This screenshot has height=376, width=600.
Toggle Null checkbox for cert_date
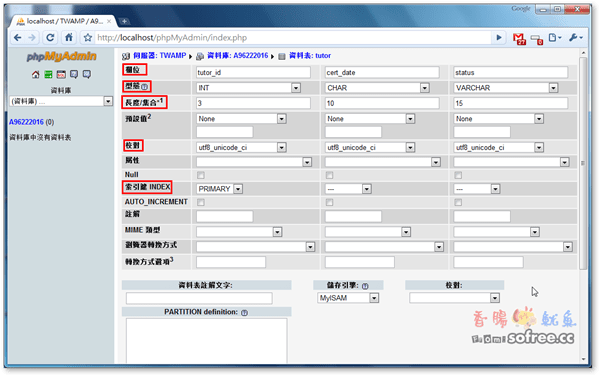(x=329, y=175)
